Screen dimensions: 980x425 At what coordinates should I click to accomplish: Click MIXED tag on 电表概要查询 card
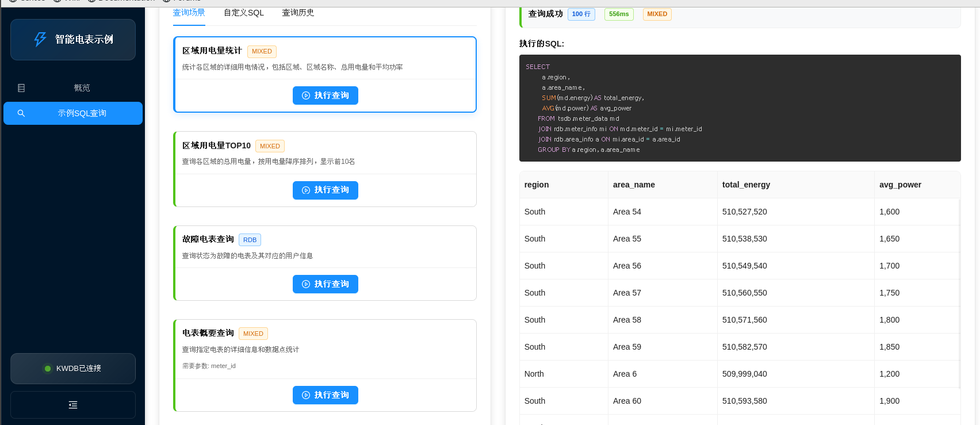253,334
